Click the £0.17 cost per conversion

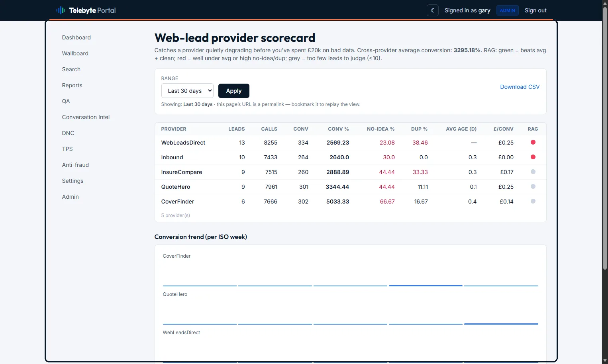(x=507, y=172)
